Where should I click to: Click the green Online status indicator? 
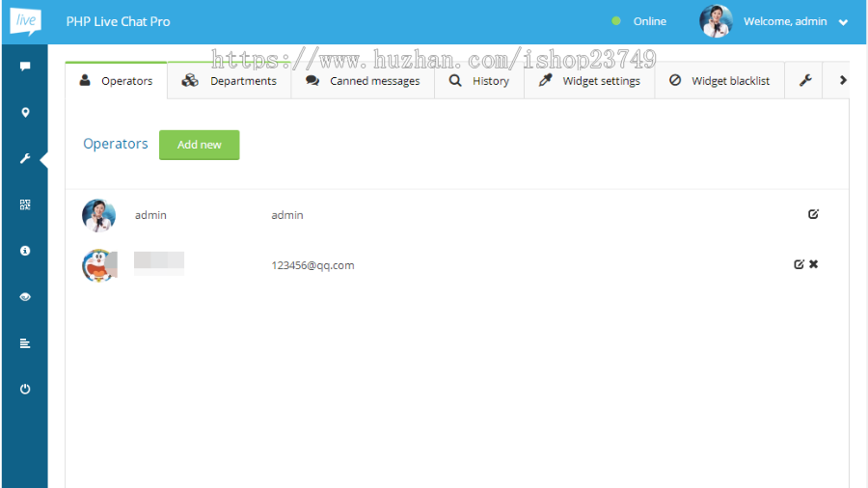(x=616, y=21)
